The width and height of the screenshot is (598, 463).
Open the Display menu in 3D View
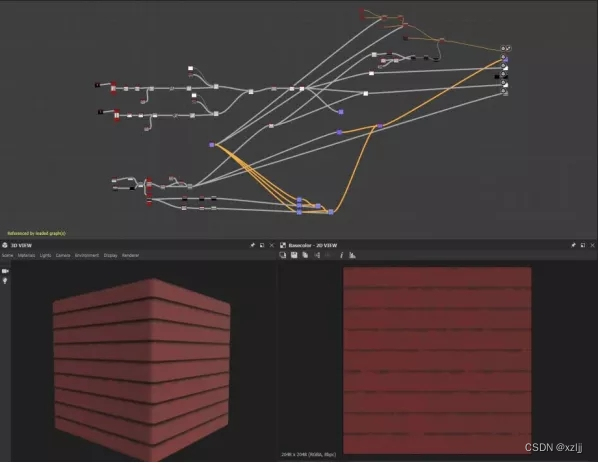pos(111,256)
